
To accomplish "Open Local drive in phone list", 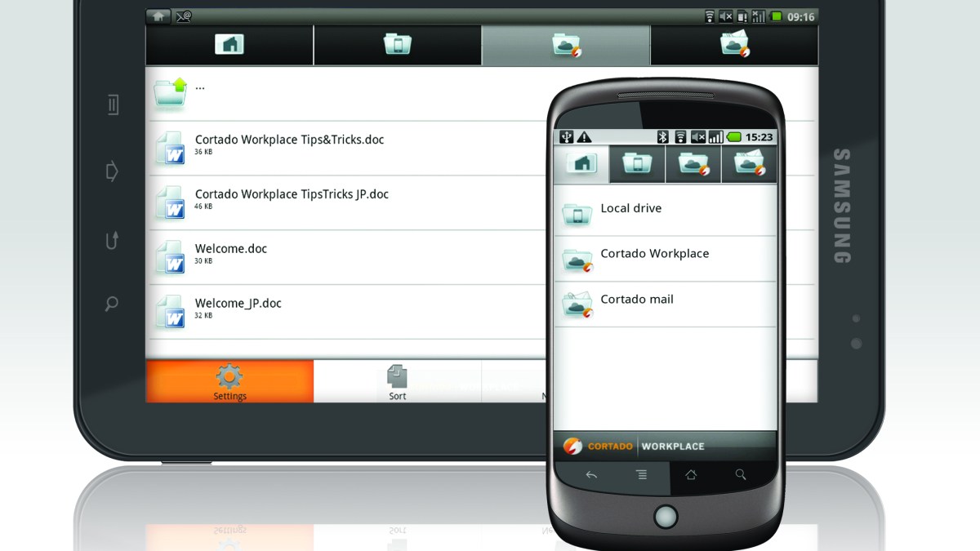I will pos(630,210).
